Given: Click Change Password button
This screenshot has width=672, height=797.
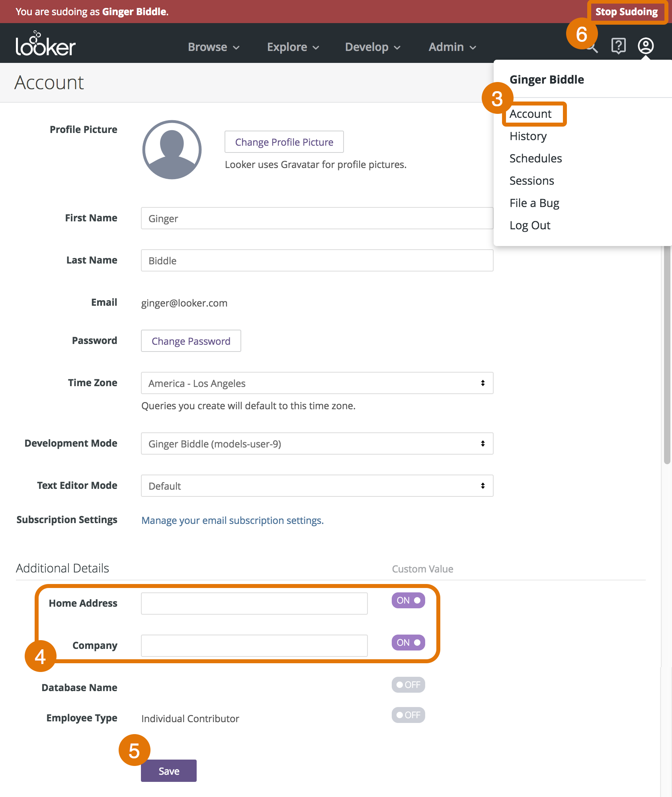Looking at the screenshot, I should (191, 341).
